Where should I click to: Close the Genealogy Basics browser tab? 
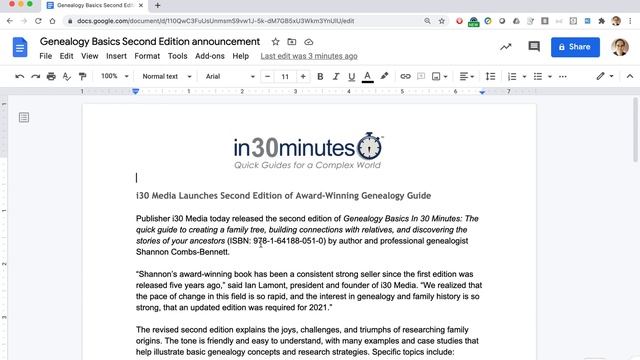tap(141, 5)
